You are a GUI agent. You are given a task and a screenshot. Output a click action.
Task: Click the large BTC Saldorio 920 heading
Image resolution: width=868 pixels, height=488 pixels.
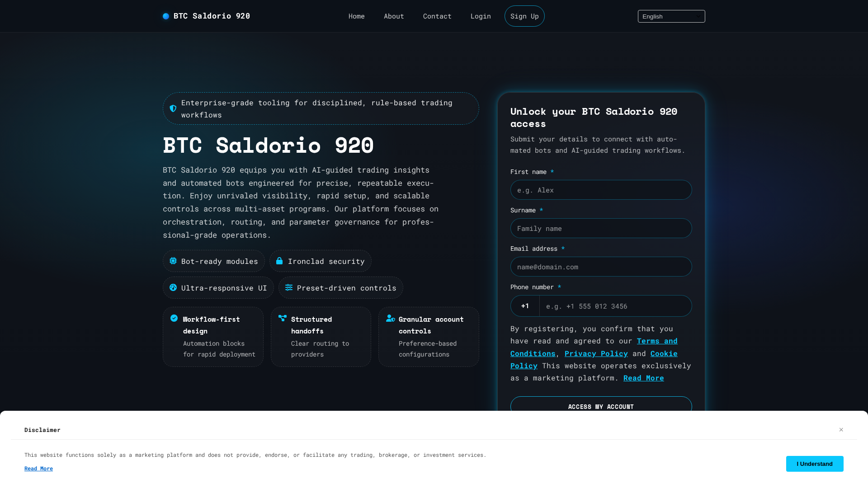pos(268,145)
